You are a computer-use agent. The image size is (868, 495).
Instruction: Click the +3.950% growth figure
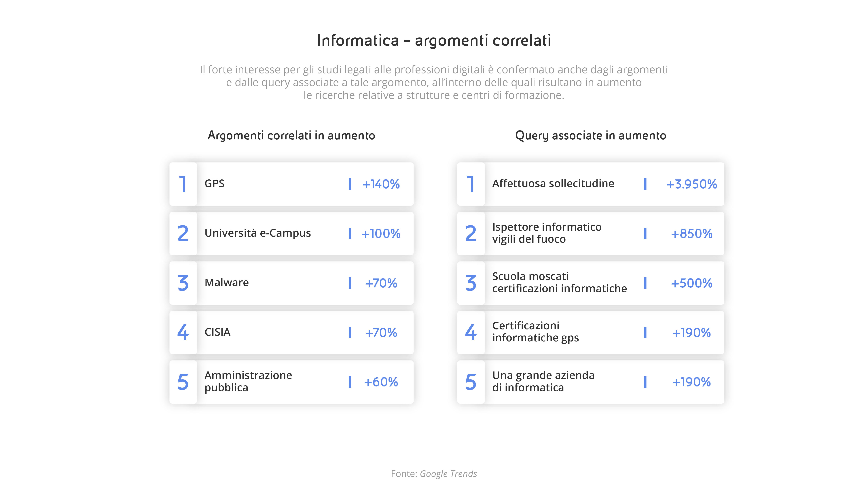tap(691, 184)
